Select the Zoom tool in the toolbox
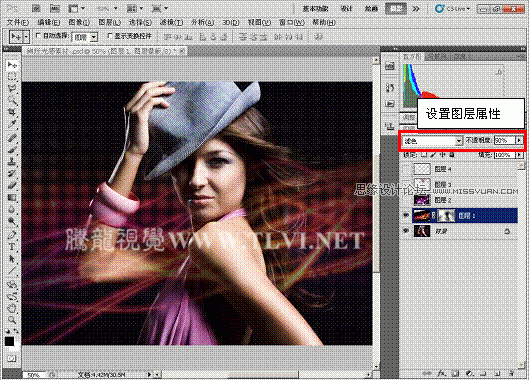 click(x=12, y=320)
